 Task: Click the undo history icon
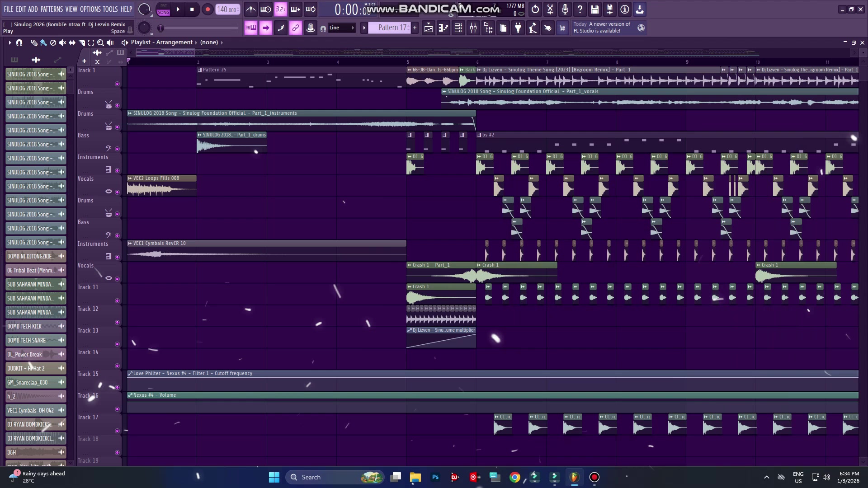(535, 9)
